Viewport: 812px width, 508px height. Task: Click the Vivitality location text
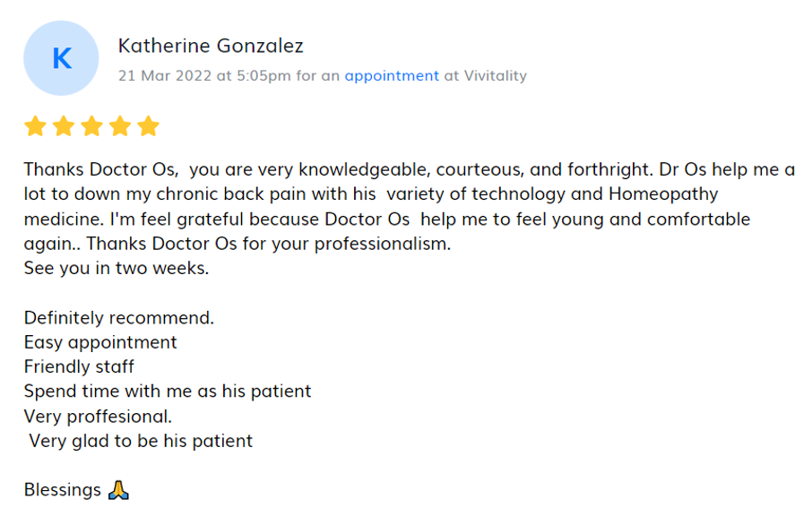(x=495, y=76)
